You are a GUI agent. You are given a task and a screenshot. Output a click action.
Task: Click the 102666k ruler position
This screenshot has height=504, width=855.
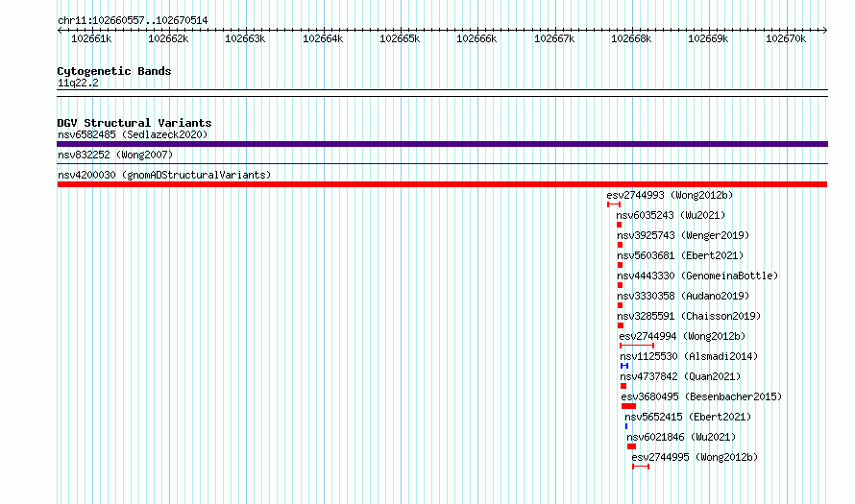(x=476, y=38)
